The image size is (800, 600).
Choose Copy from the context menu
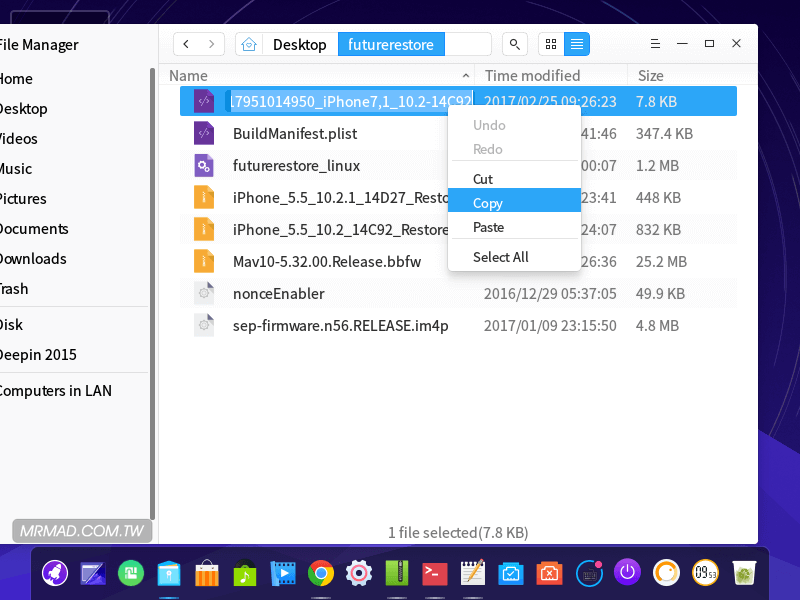pos(488,203)
